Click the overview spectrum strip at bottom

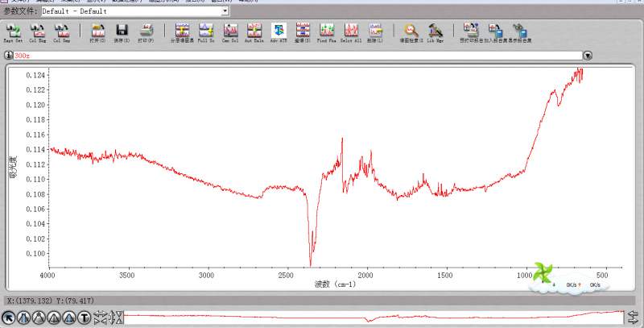coord(374,318)
